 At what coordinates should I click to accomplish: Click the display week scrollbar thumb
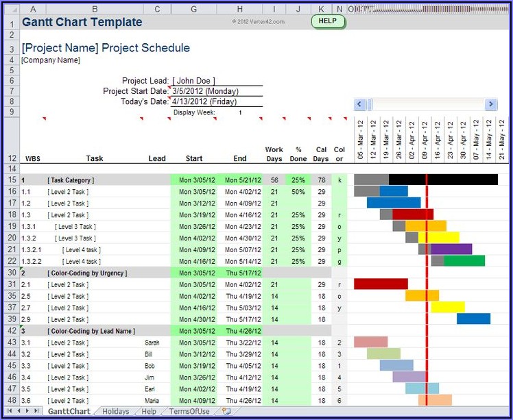click(370, 104)
